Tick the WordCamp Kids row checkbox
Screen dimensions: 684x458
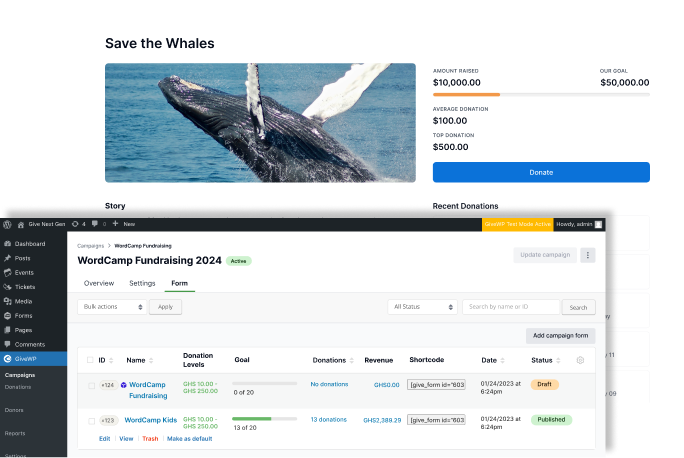click(92, 421)
